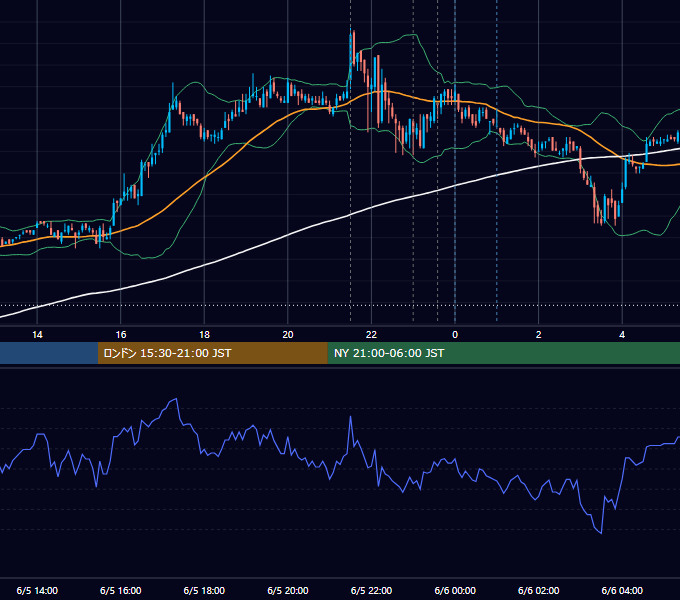Click the 4 hour label on upper axis
This screenshot has height=600, width=680.
pos(622,335)
